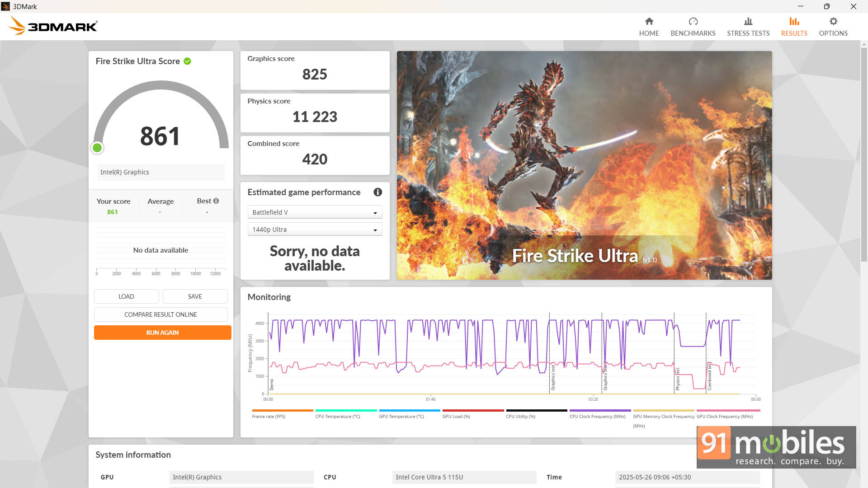Click the Physics test marker on chart
The width and height of the screenshot is (868, 488).
678,379
